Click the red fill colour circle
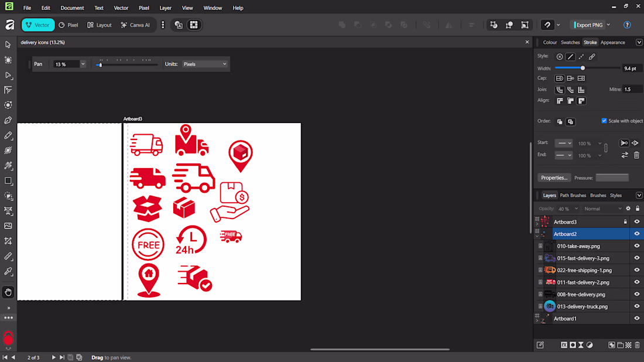This screenshot has width=644, height=362. click(x=8, y=339)
